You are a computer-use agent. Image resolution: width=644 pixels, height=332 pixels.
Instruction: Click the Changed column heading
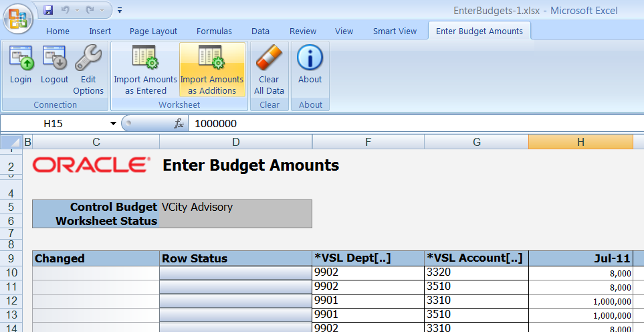[96, 258]
